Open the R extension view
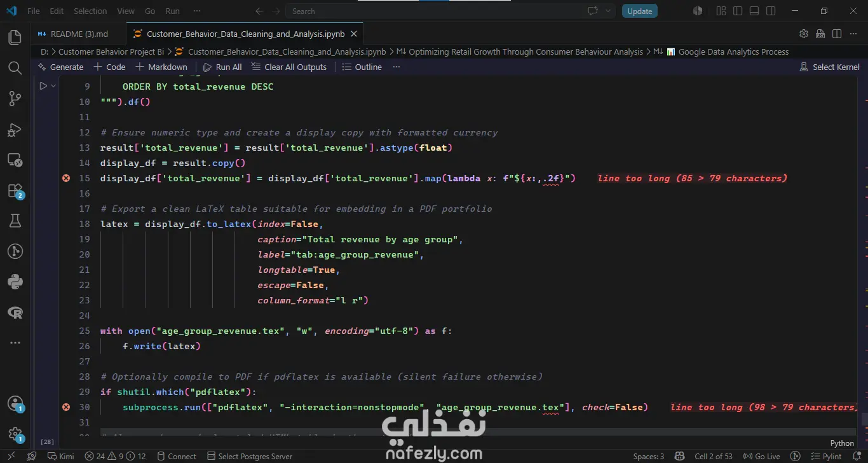868x463 pixels. pyautogui.click(x=15, y=312)
